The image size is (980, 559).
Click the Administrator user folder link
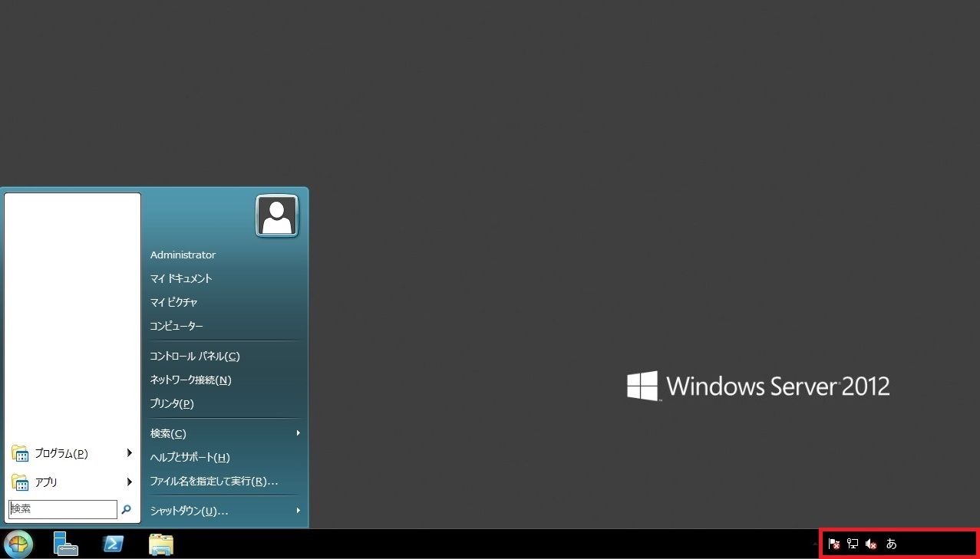tap(183, 255)
